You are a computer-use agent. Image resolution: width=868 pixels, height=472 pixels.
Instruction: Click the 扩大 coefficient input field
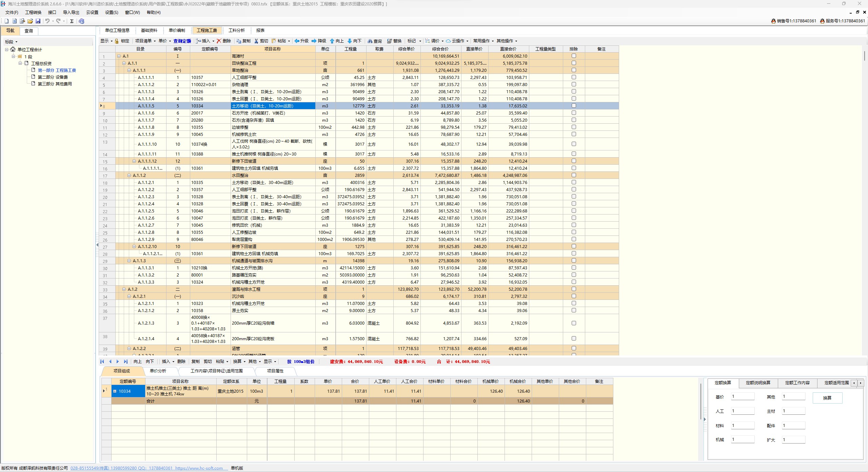click(793, 440)
